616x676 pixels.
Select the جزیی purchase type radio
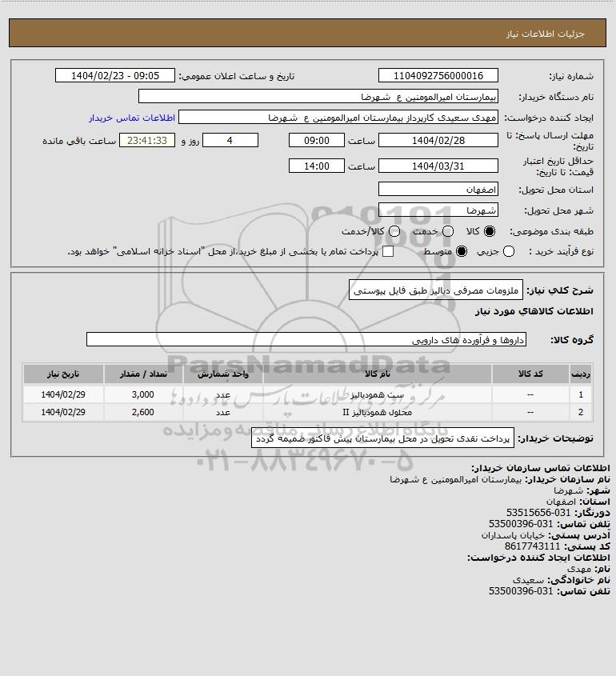[x=509, y=251]
